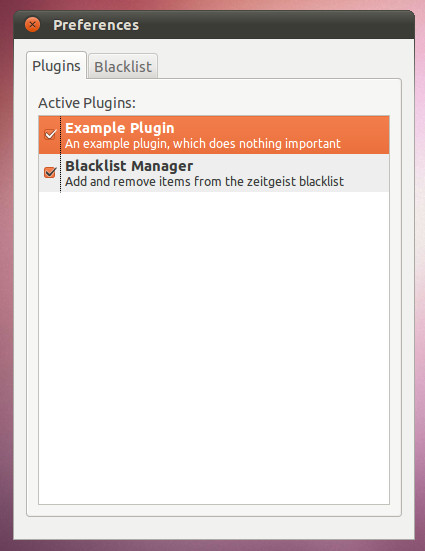Click the 'Add and remove items' description text
This screenshot has width=425, height=551.
[x=204, y=182]
